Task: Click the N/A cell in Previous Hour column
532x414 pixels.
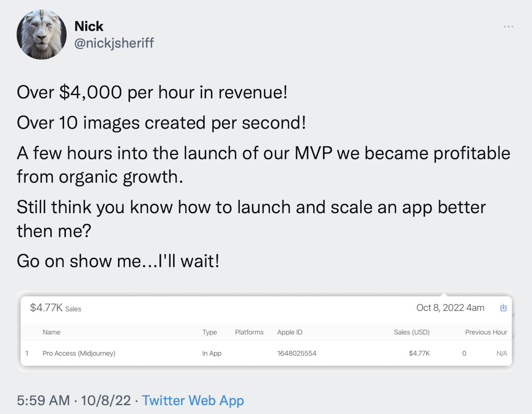Action: (x=501, y=353)
